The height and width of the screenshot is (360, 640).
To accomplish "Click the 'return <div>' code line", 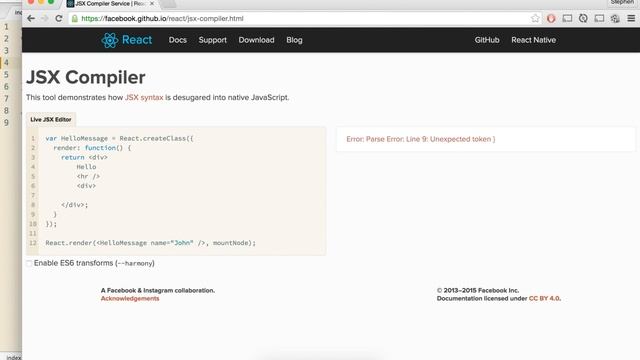I will pyautogui.click(x=84, y=157).
